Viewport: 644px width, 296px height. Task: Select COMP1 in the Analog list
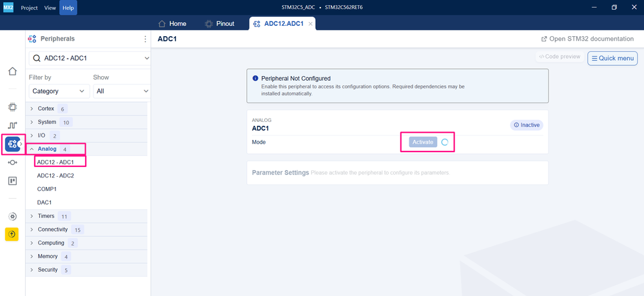[47, 189]
